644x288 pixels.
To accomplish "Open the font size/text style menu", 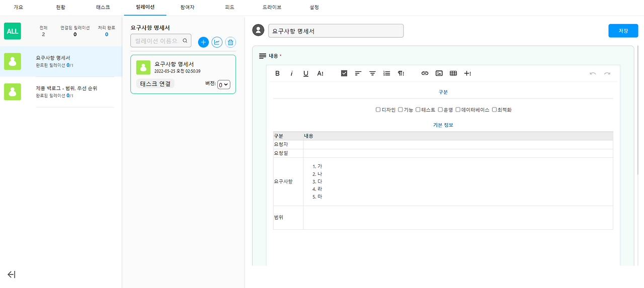I will pyautogui.click(x=320, y=73).
